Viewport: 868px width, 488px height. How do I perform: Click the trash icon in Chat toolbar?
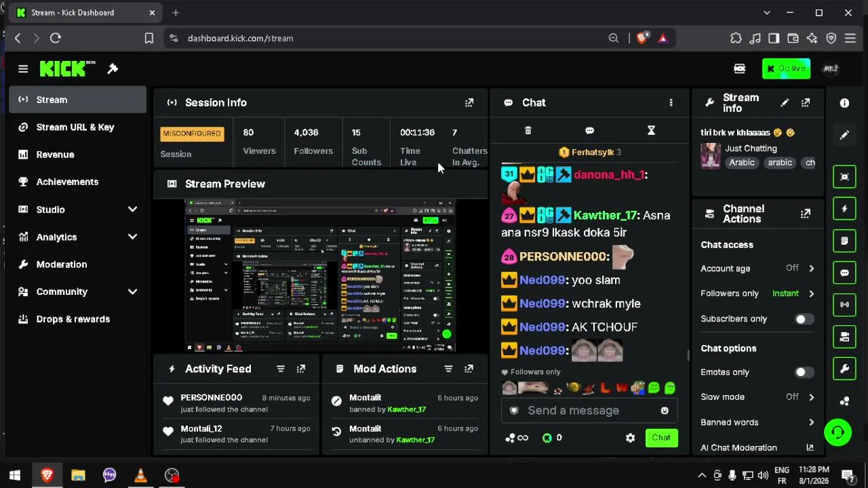click(528, 130)
